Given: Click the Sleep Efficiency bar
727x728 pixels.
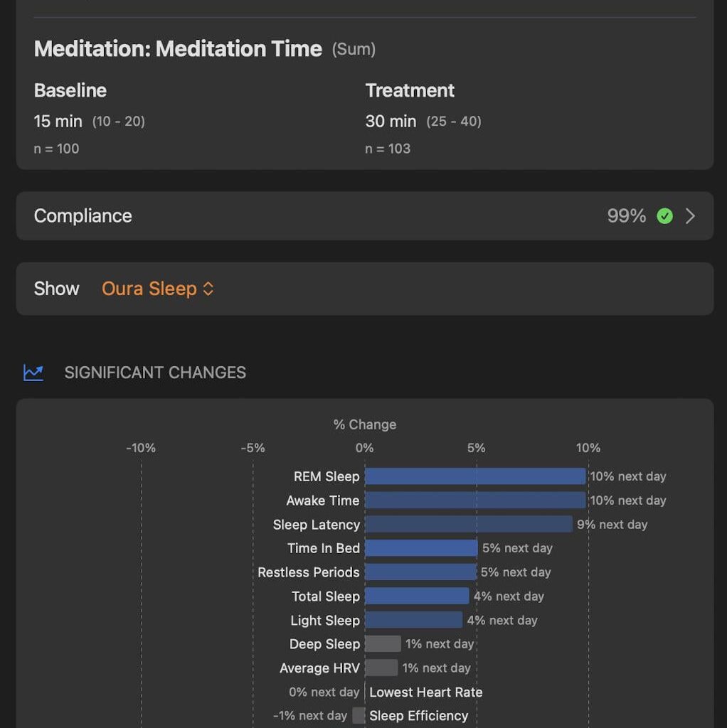Looking at the screenshot, I should coord(359,716).
